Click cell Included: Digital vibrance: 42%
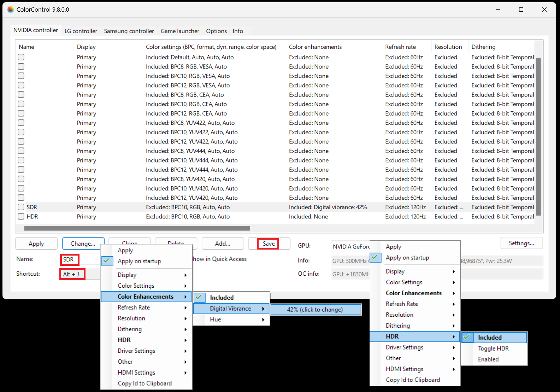560x392 pixels. click(x=328, y=207)
